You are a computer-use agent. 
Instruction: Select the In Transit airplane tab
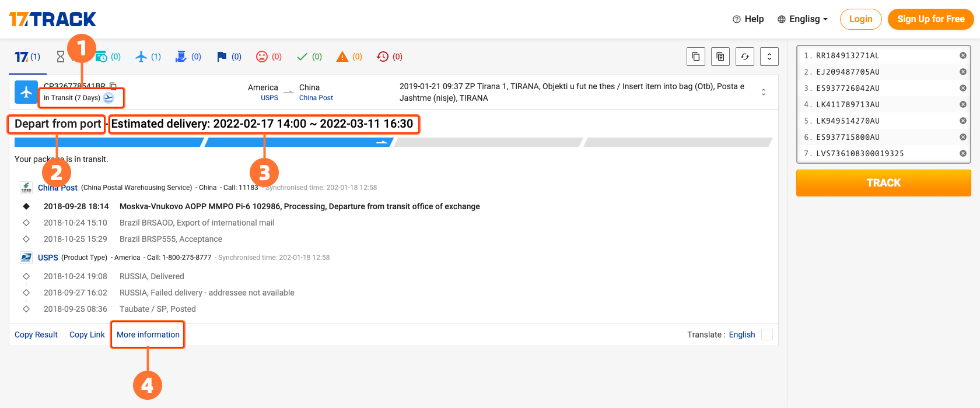pos(148,57)
